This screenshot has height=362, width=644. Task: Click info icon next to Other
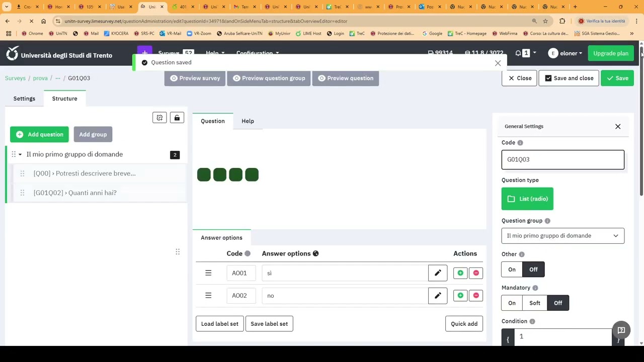coord(522,254)
